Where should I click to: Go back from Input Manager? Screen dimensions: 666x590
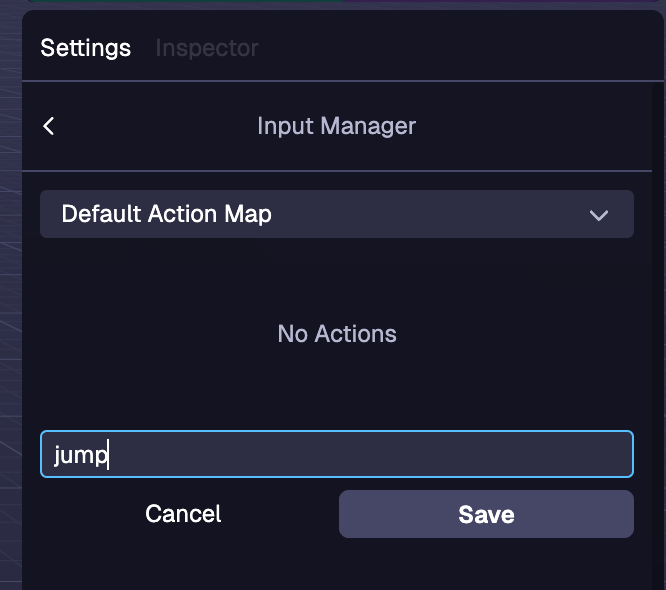49,126
